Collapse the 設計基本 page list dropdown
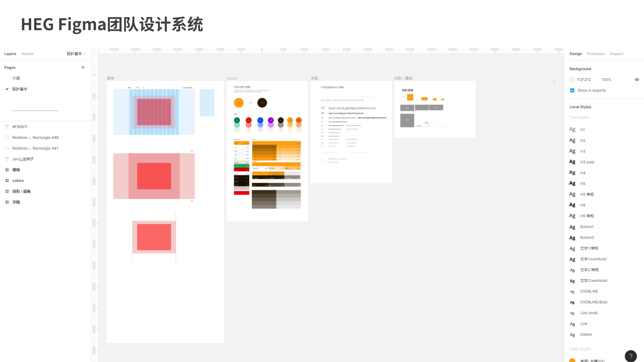The height and width of the screenshot is (362, 644). coord(76,54)
